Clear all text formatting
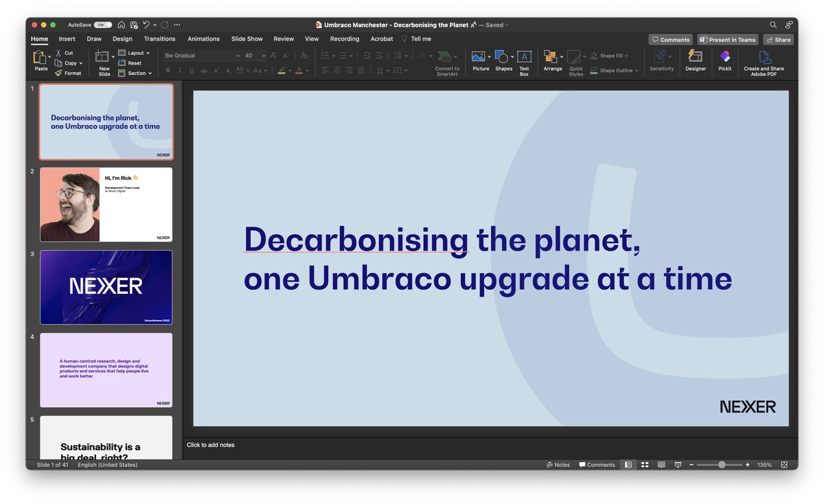The width and height of the screenshot is (824, 504). 304,56
